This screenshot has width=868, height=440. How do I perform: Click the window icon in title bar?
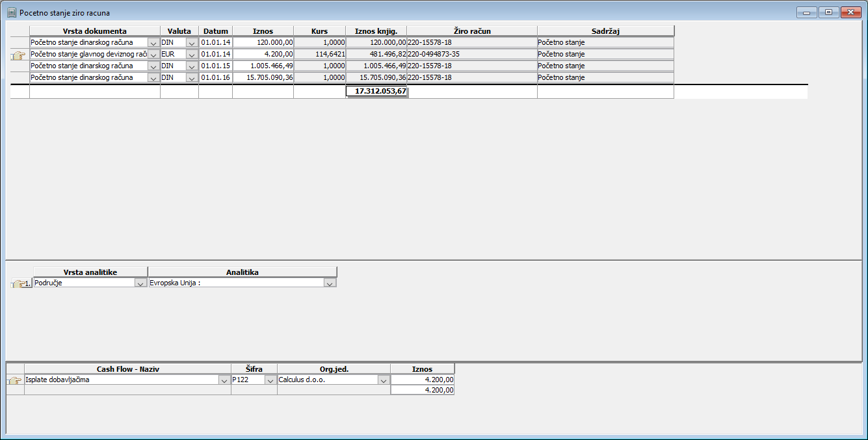pos(11,12)
